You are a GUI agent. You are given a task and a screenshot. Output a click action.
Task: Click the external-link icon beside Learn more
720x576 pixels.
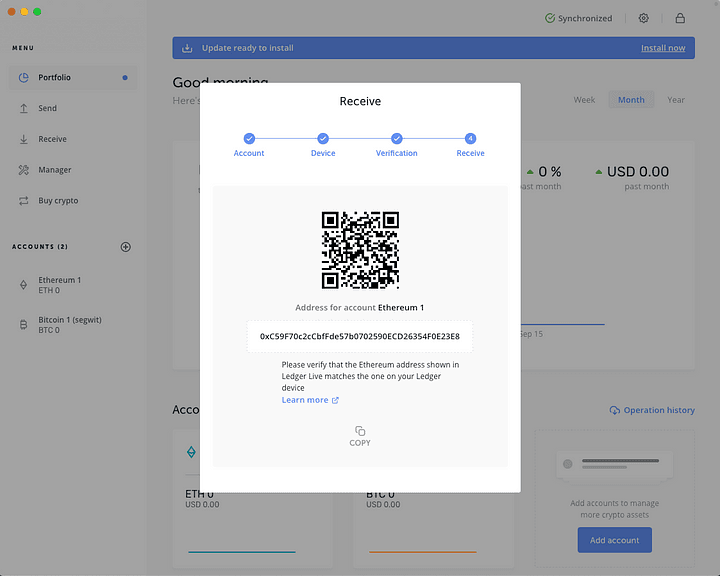pos(335,400)
